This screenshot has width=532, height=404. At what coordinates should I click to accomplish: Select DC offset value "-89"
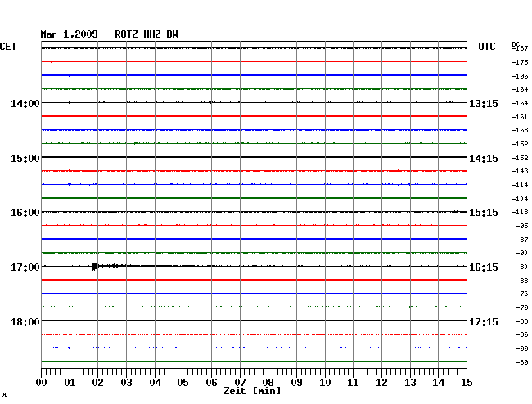pos(522,362)
